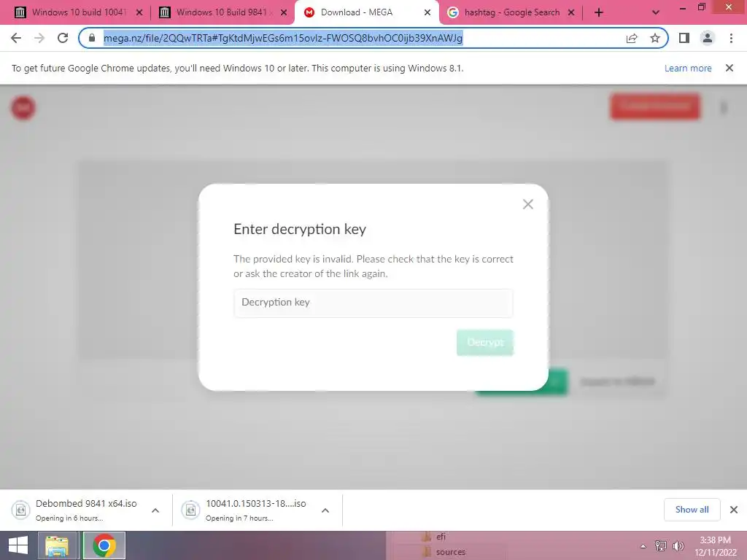Close the Windows 10 build 10041 tab
The width and height of the screenshot is (747, 560).
pos(139,12)
